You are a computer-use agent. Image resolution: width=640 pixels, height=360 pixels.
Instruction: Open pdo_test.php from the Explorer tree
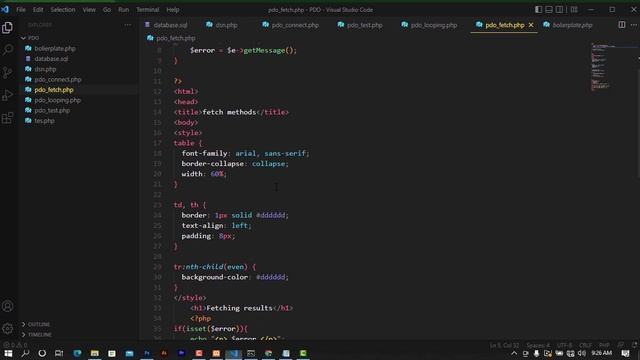click(52, 110)
